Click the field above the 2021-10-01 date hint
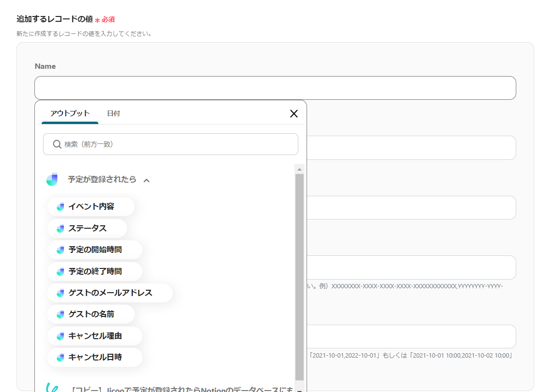Viewport: 540px width, 392px height. (x=411, y=337)
